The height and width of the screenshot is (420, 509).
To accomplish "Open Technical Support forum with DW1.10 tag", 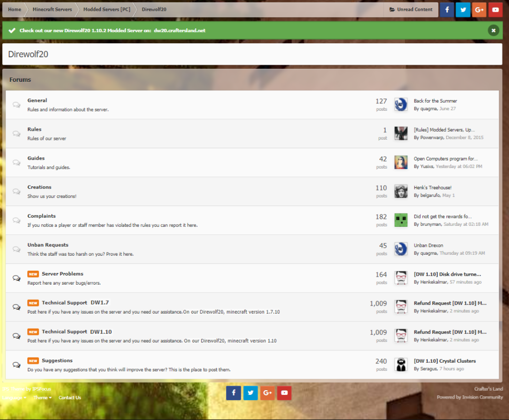I will point(65,332).
